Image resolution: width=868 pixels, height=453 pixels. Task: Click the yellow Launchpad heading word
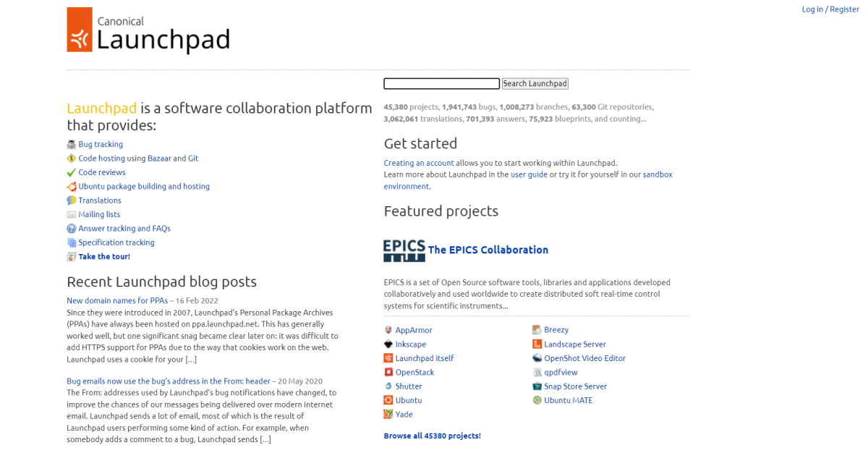[x=101, y=109]
